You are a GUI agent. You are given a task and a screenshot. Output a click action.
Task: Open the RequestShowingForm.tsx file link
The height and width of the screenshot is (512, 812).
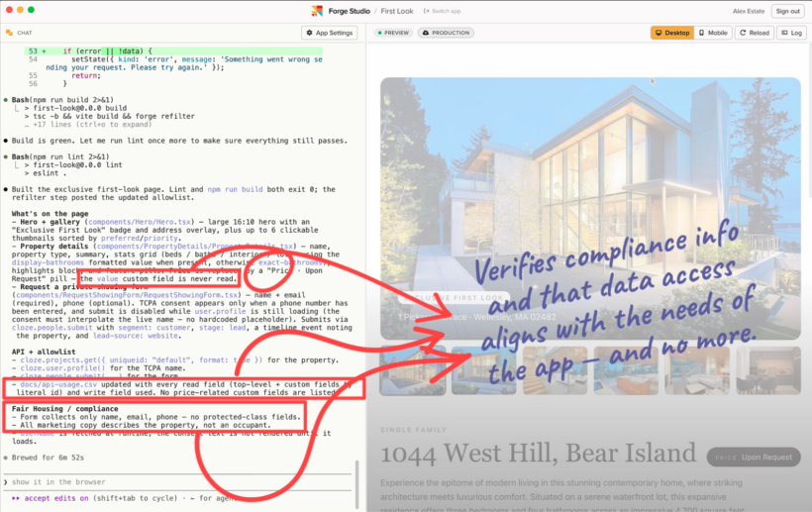(x=127, y=295)
